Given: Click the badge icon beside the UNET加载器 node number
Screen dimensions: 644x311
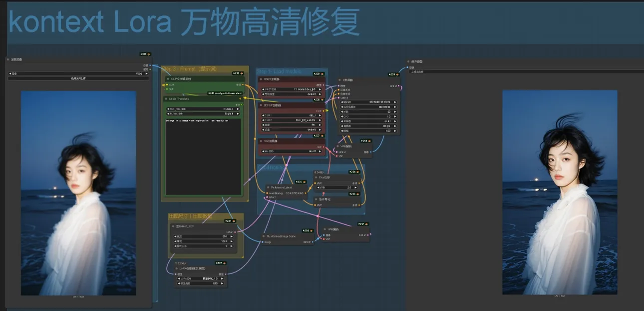Looking at the screenshot, I should click(x=322, y=74).
